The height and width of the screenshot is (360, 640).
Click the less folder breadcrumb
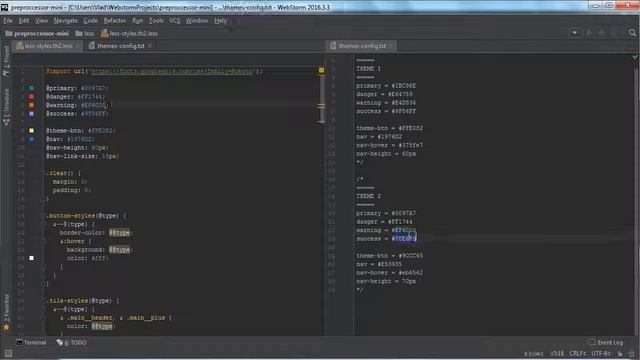click(x=85, y=33)
